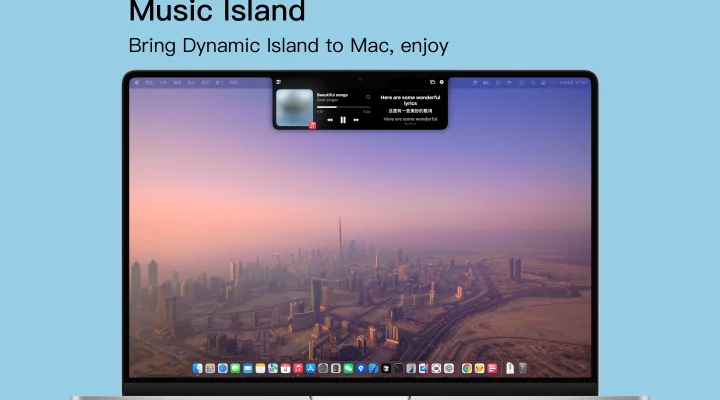This screenshot has height=400, width=720.
Task: Launch the Music app from the Dock
Action: pyautogui.click(x=298, y=368)
